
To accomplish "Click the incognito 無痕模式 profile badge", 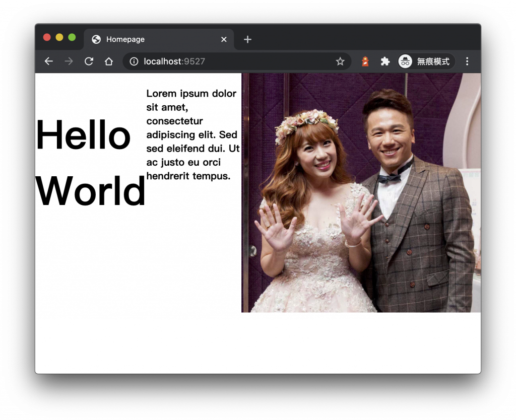I will coord(426,61).
